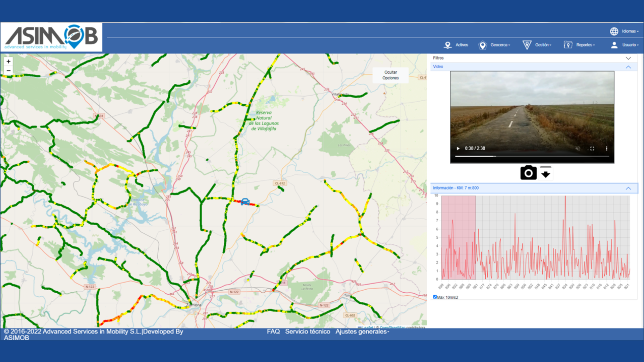
Task: Zoom in on the map
Action: tap(8, 61)
